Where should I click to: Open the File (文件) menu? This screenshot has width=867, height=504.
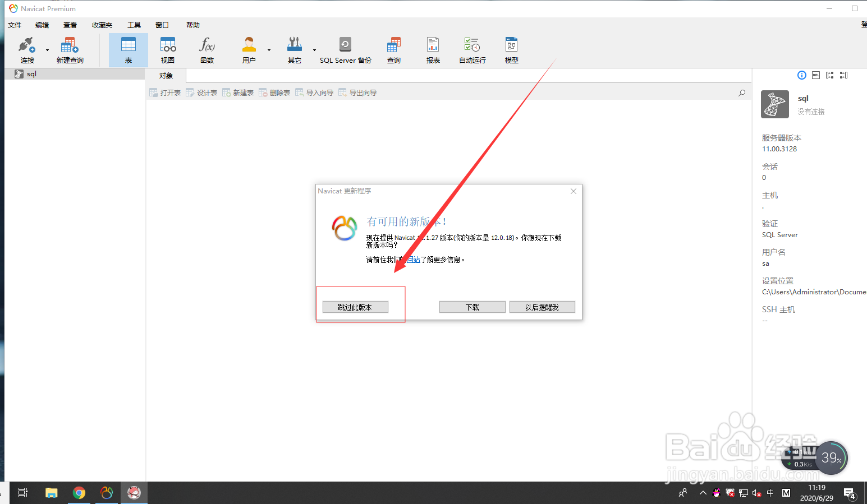pos(15,25)
